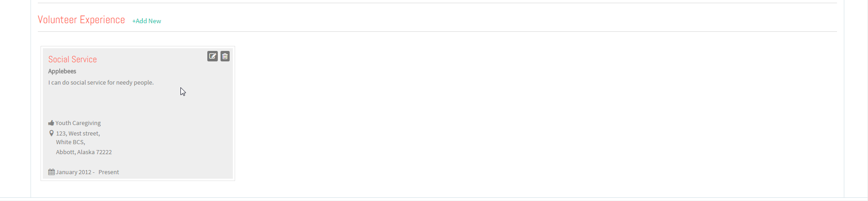Click the thumbs-up icon beside Youth Caregiving

tap(51, 123)
